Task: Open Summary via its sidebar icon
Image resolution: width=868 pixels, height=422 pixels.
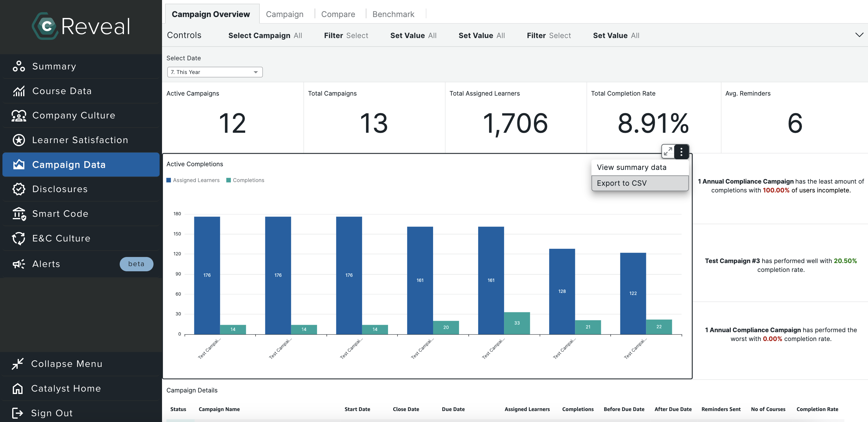Action: click(19, 66)
